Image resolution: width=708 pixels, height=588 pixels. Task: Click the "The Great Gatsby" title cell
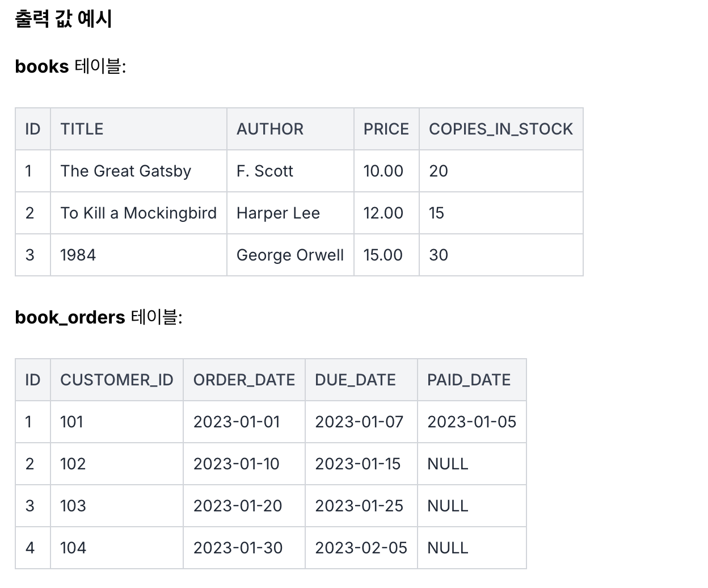(x=126, y=171)
